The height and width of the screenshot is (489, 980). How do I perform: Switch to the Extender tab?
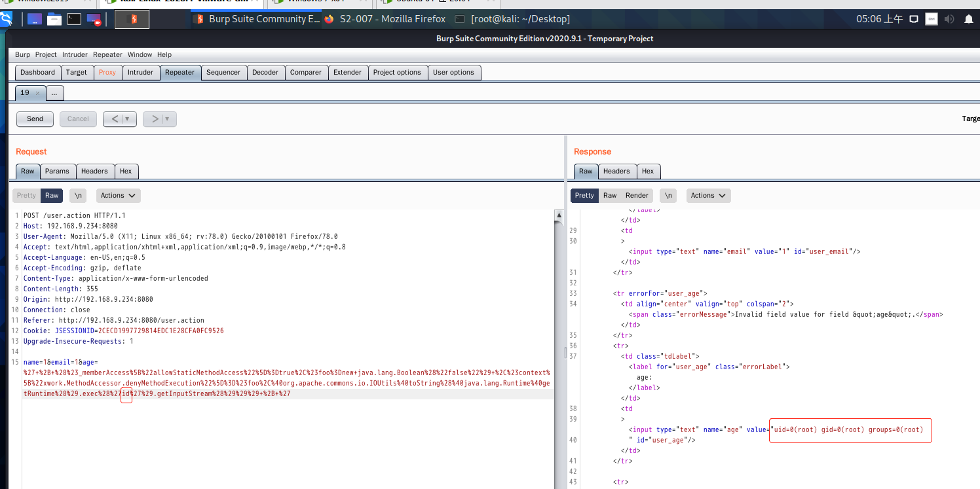tap(347, 72)
